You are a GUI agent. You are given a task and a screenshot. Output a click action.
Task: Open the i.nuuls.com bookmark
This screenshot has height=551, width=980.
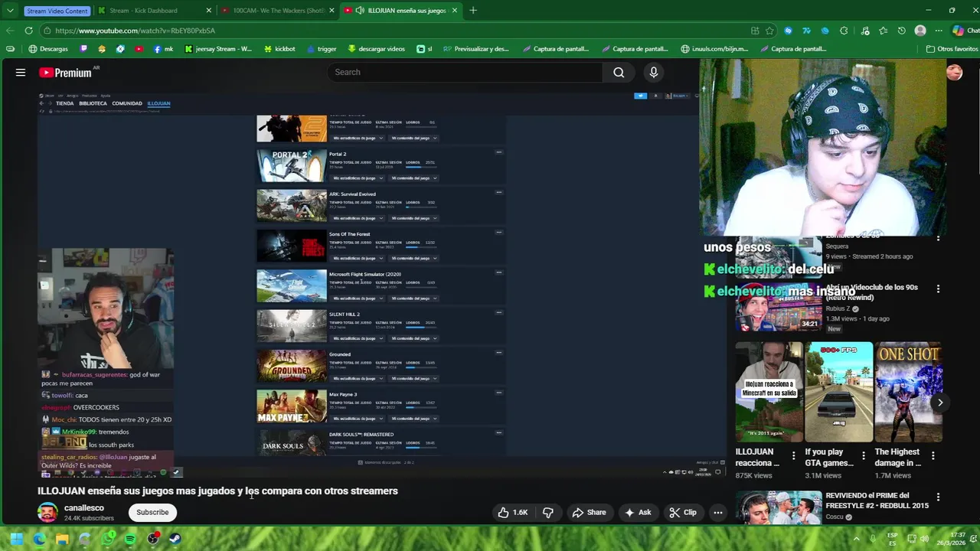(x=714, y=49)
